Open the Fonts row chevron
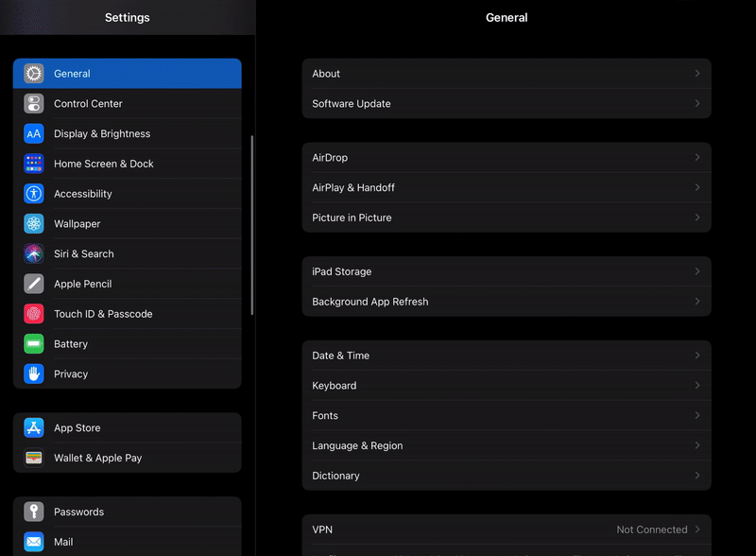The height and width of the screenshot is (556, 756). coord(697,415)
